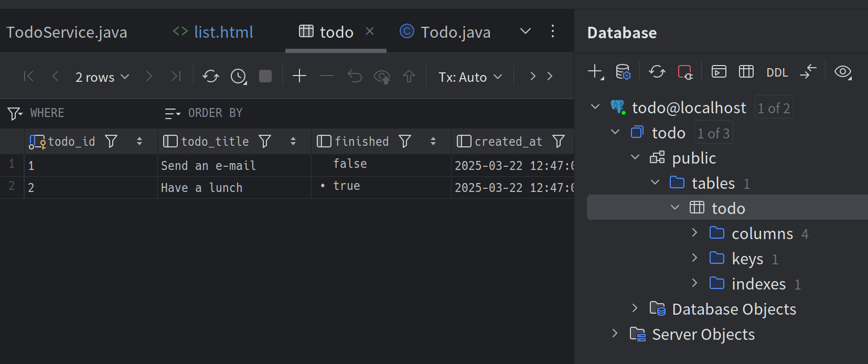Click the deactivate data source red icon
This screenshot has width=868, height=364.
pyautogui.click(x=685, y=72)
